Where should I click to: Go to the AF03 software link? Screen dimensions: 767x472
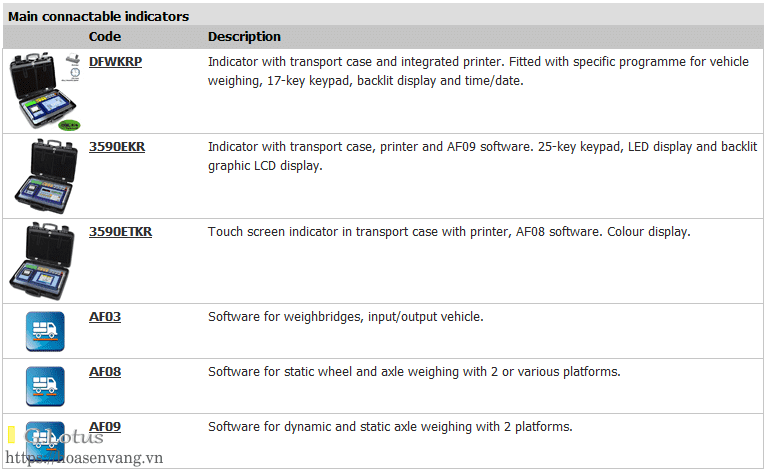pyautogui.click(x=105, y=317)
